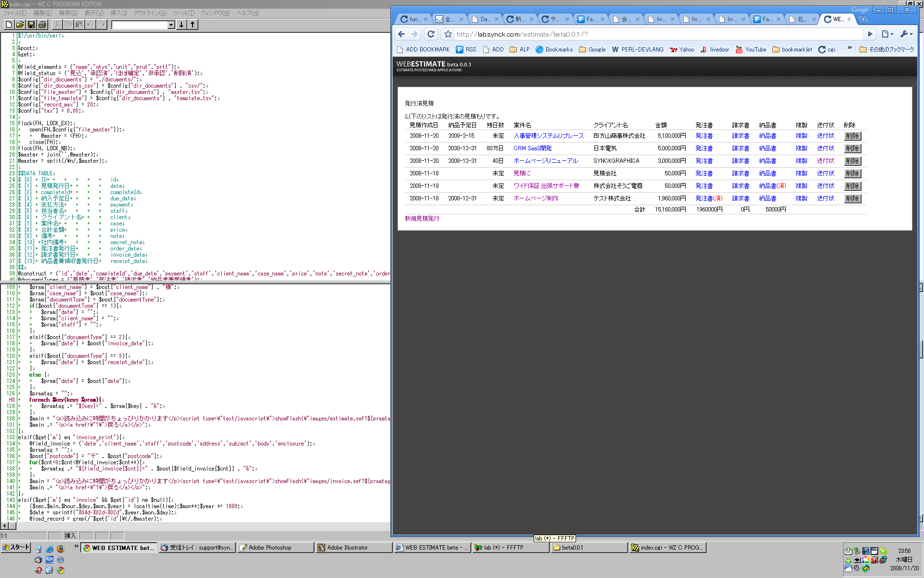The height and width of the screenshot is (578, 924).
Task: Open the アウトライン(O) menu in WZ Editor
Action: 150,13
